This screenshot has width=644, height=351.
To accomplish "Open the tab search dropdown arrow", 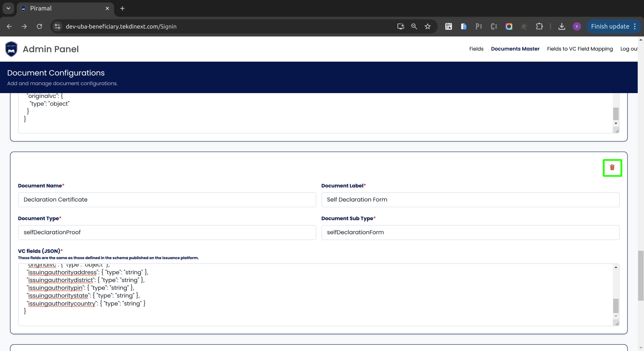I will tap(8, 8).
